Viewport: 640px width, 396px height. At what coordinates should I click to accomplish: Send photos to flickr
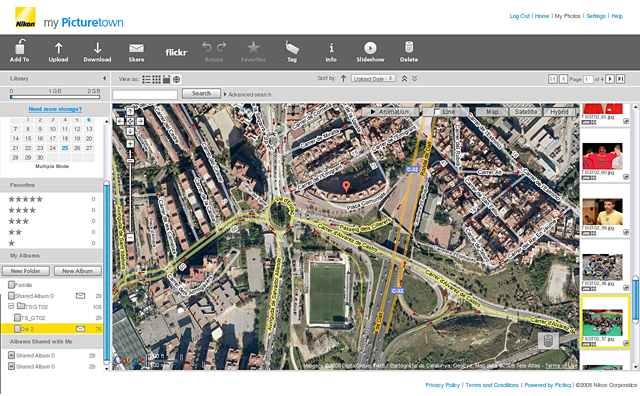coord(176,52)
